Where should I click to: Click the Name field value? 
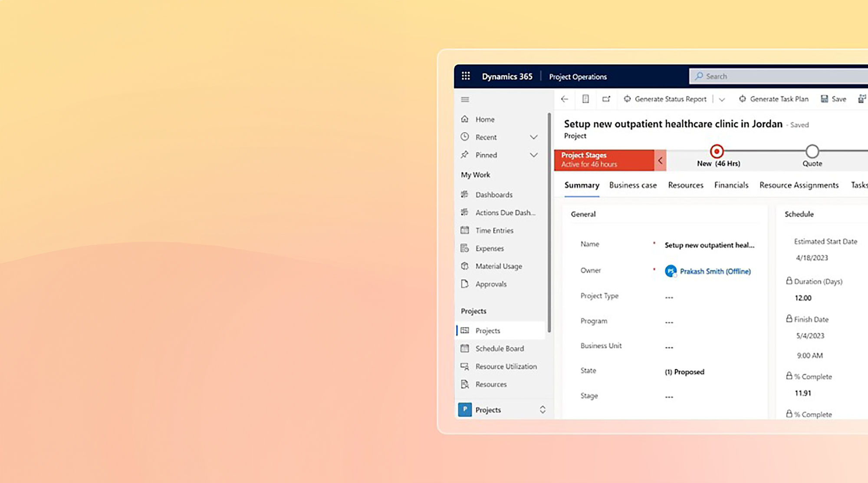[x=709, y=245]
